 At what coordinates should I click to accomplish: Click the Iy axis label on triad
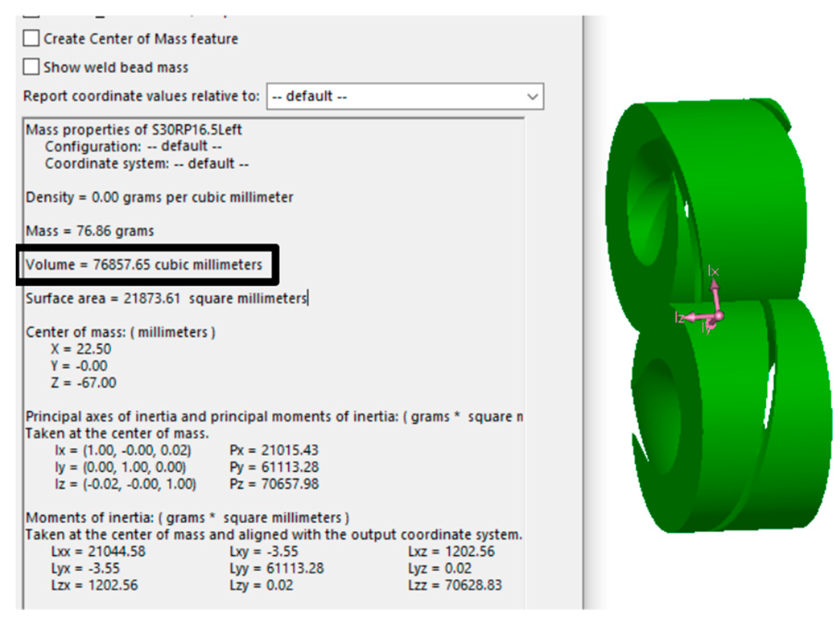tap(706, 328)
